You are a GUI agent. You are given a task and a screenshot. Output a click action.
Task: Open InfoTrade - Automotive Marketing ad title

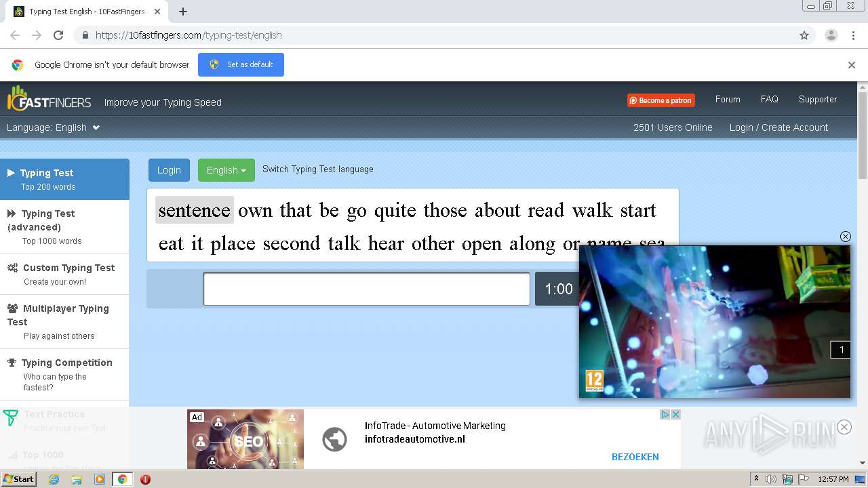coord(435,426)
